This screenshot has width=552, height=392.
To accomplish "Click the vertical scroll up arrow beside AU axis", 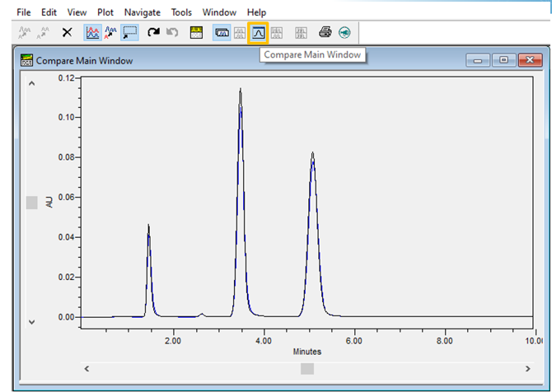I will point(31,84).
